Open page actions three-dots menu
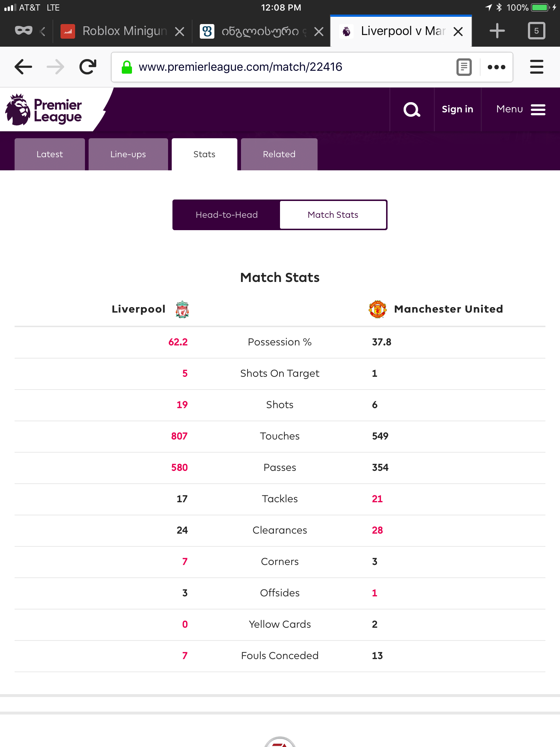This screenshot has height=747, width=560. point(496,67)
